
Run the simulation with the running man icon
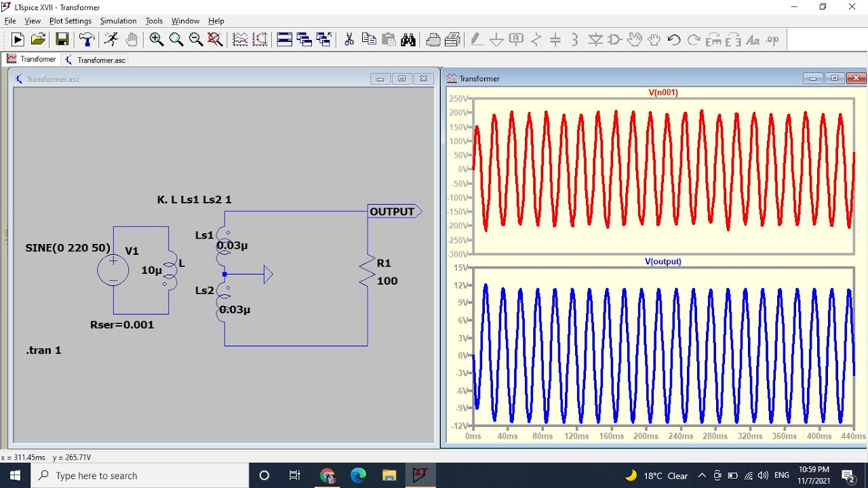click(112, 39)
